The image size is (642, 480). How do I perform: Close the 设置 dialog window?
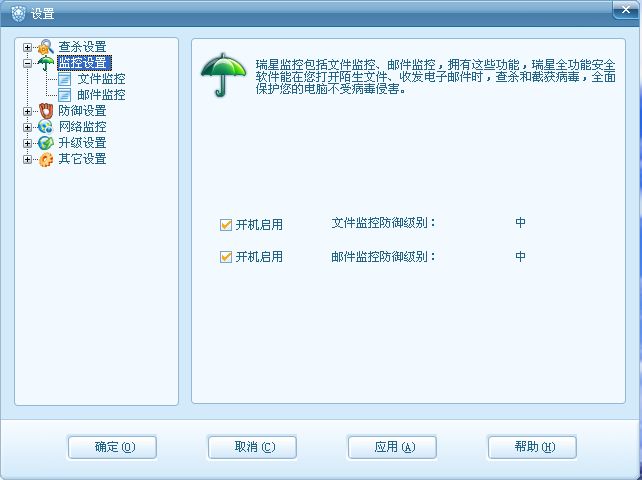[626, 9]
